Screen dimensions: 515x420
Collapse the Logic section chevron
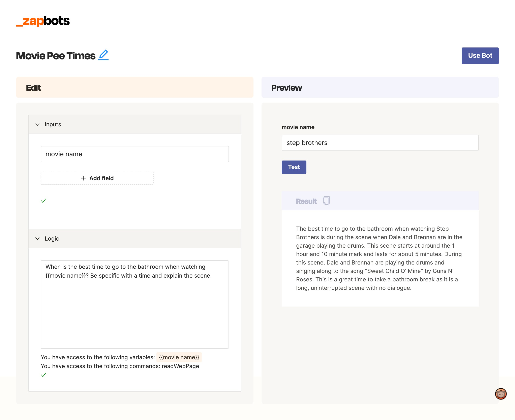click(37, 239)
